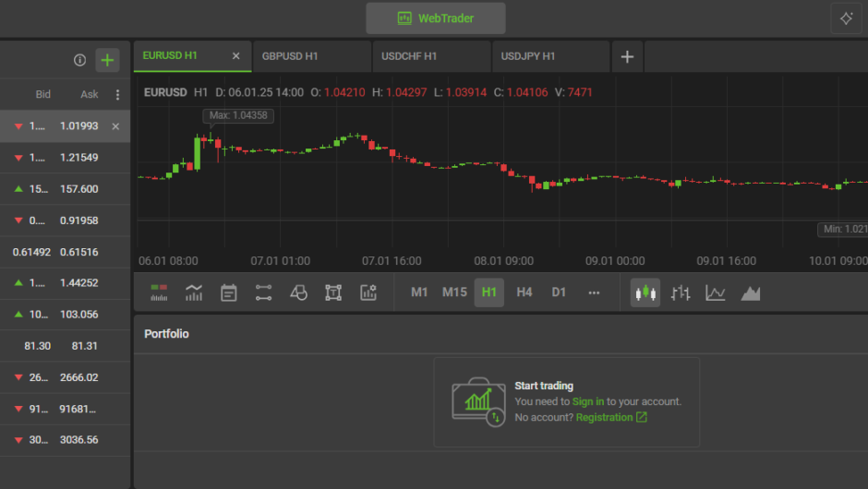Viewport: 868px width, 489px height.
Task: Add a new symbol to the watchlist
Action: pos(108,60)
